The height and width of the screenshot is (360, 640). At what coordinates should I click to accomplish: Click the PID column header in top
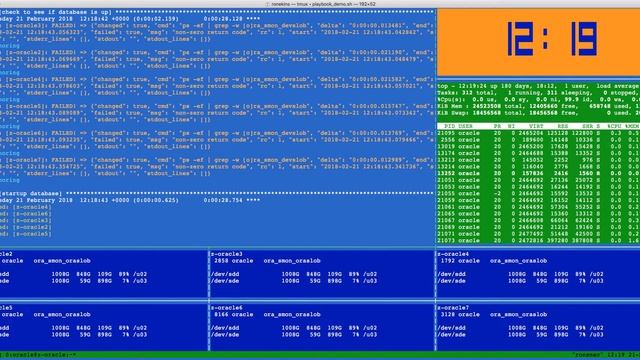pyautogui.click(x=449, y=127)
